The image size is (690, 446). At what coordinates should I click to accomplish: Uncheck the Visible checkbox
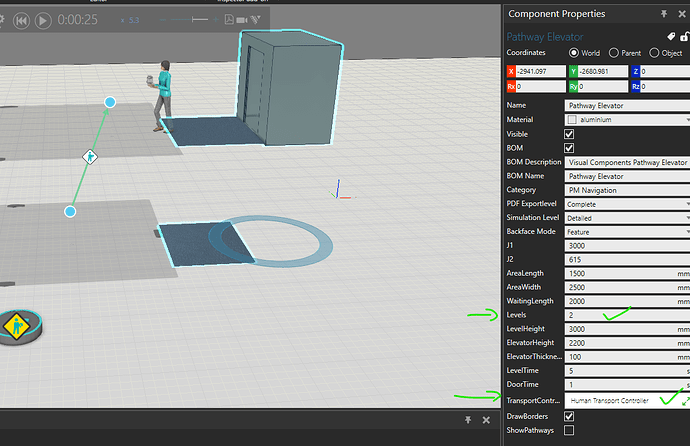pyautogui.click(x=570, y=134)
